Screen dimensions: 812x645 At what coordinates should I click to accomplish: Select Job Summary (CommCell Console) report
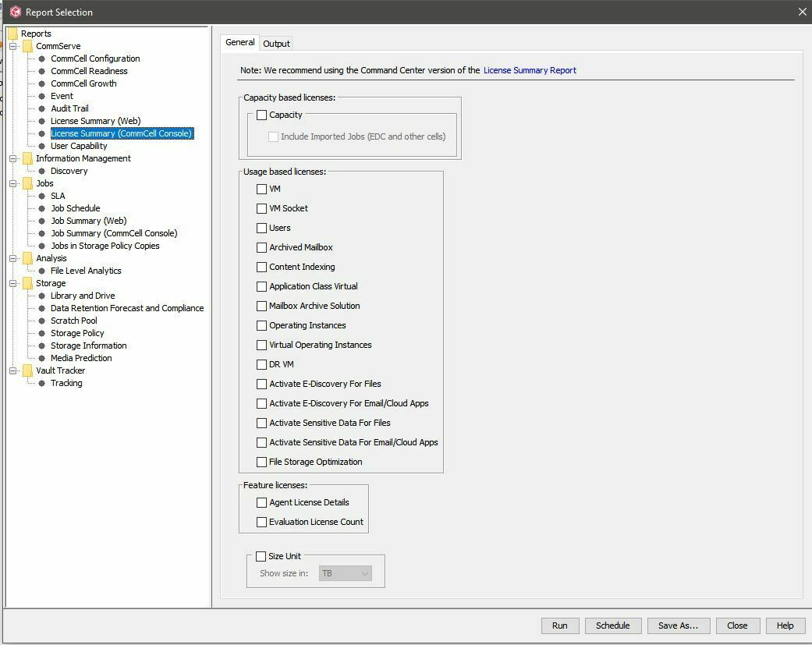114,233
